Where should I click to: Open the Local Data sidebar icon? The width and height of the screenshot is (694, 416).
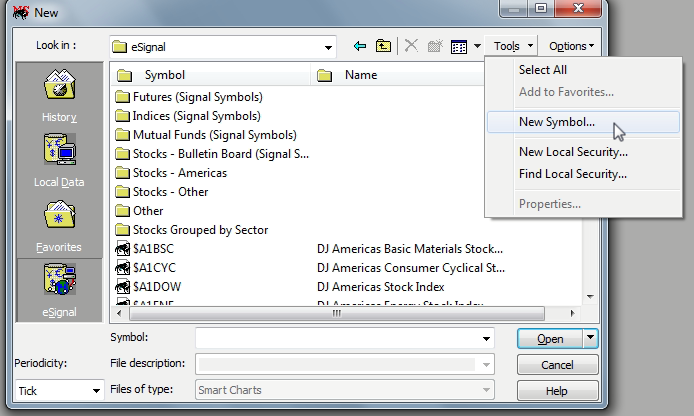coord(59,149)
